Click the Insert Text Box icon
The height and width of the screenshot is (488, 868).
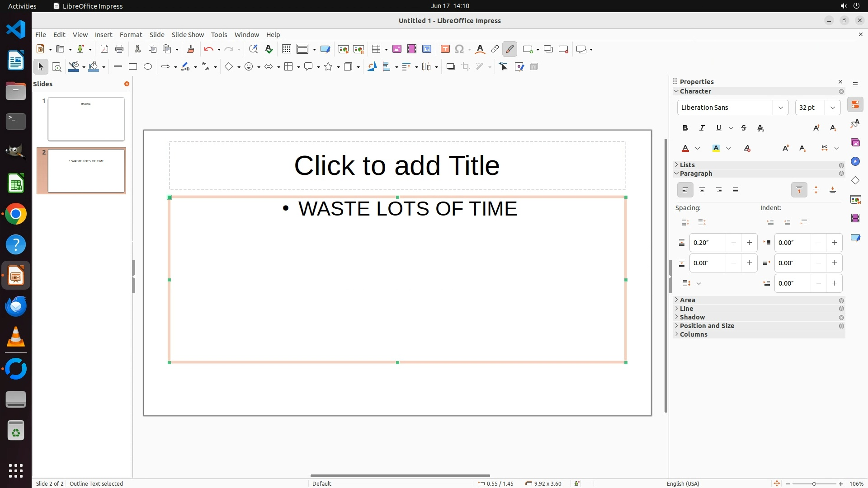445,49
